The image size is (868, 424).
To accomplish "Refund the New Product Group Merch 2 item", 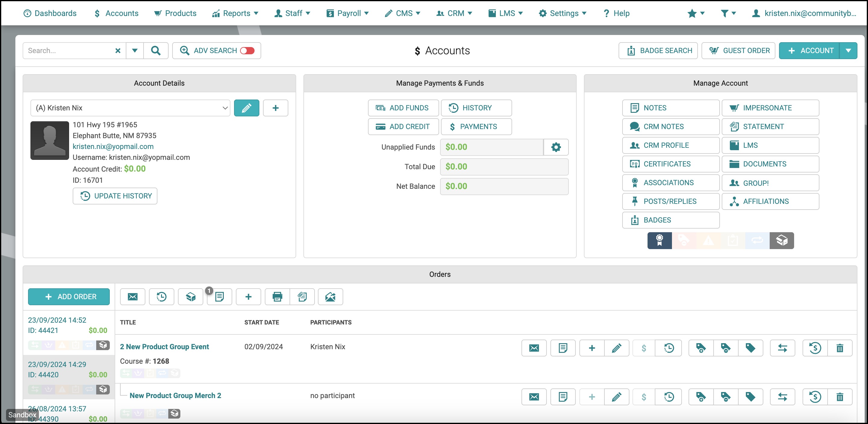I will pos(815,397).
